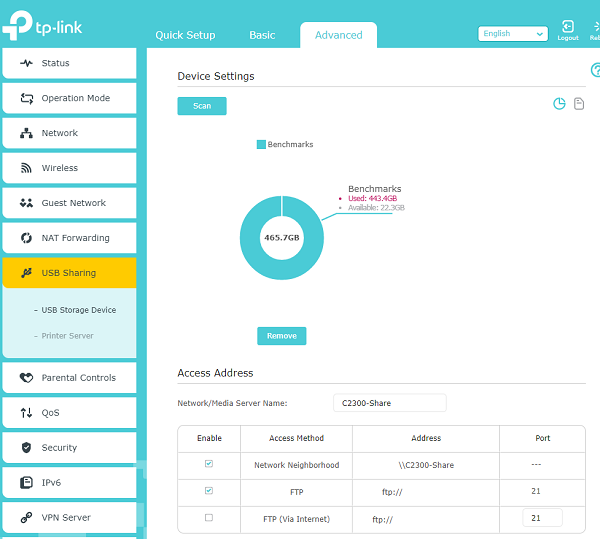Switch to list view document icon

tap(578, 104)
